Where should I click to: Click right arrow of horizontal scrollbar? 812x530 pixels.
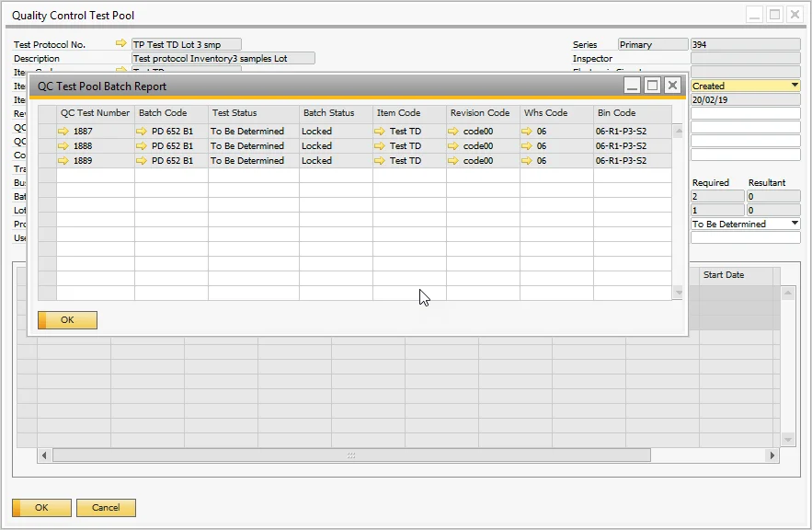[x=772, y=455]
